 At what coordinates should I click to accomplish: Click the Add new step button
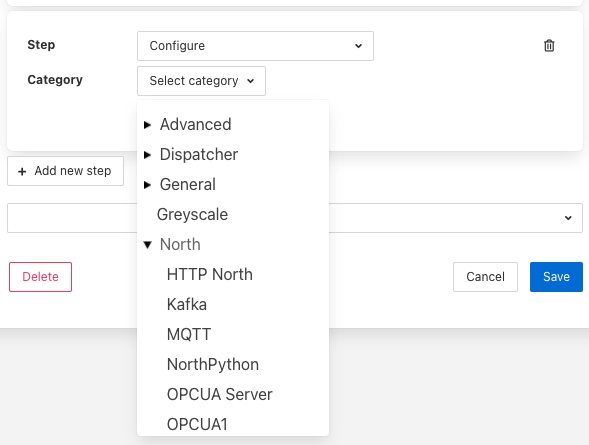(65, 171)
